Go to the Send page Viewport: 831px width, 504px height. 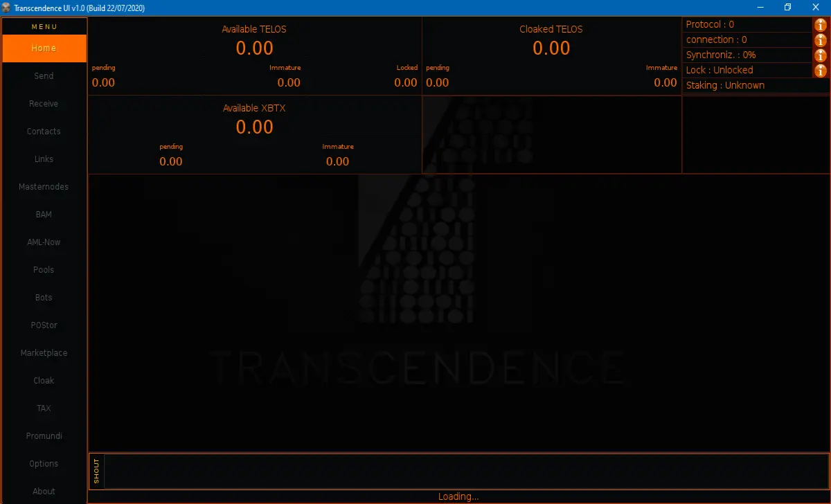click(x=44, y=76)
